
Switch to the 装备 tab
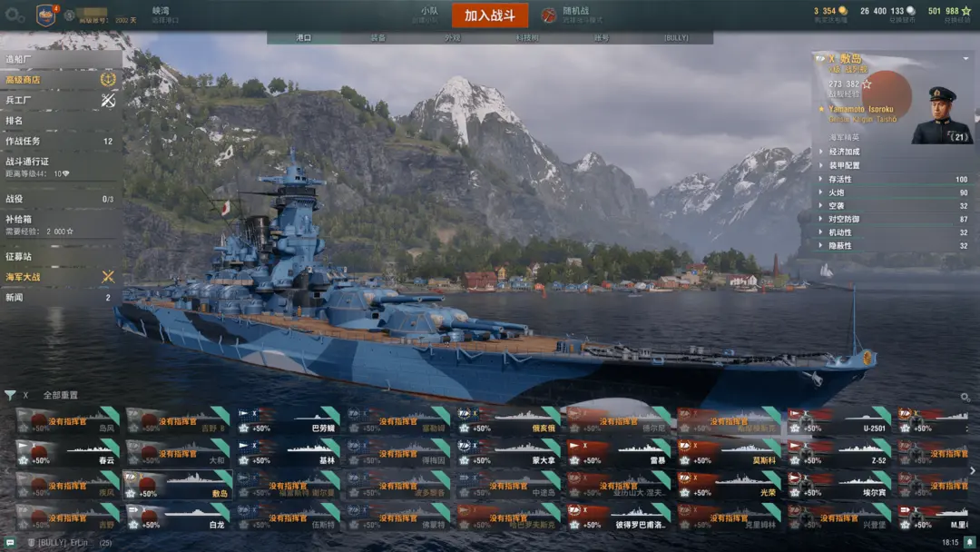tap(378, 38)
